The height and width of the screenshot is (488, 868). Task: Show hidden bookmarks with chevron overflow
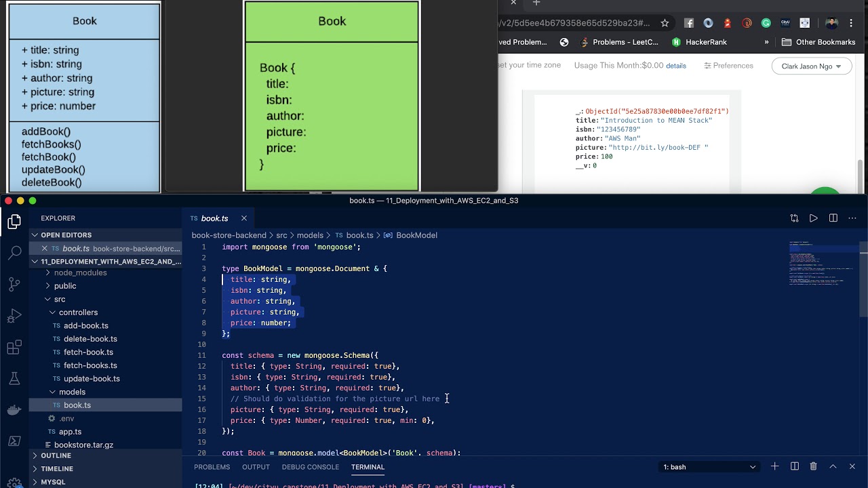(x=766, y=42)
